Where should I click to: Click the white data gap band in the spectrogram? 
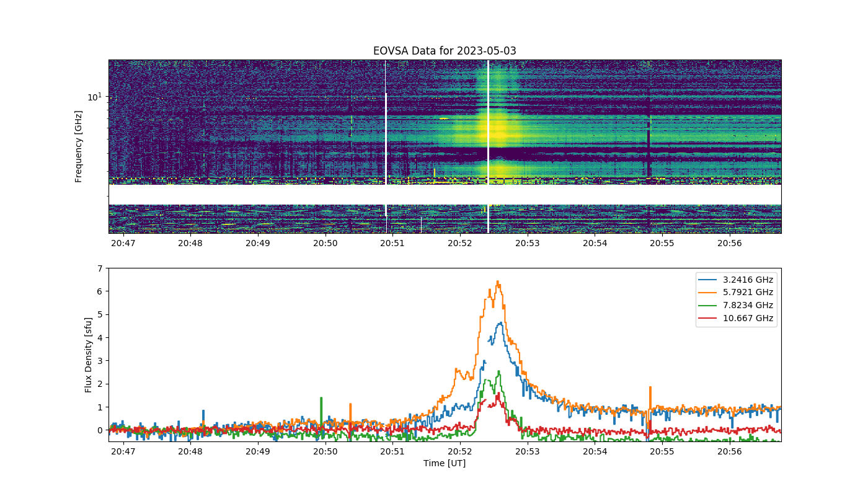tap(445, 195)
